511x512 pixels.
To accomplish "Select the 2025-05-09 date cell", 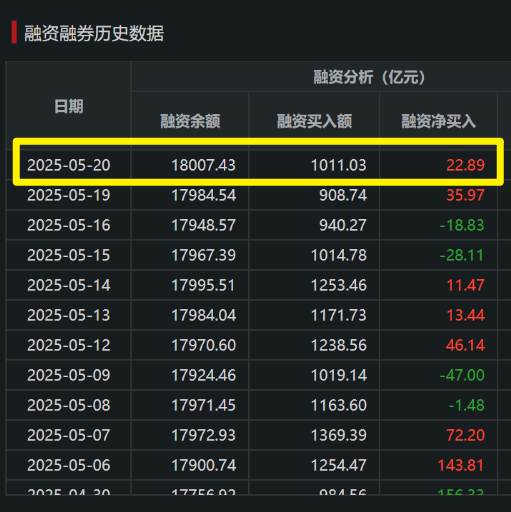I will (x=69, y=375).
